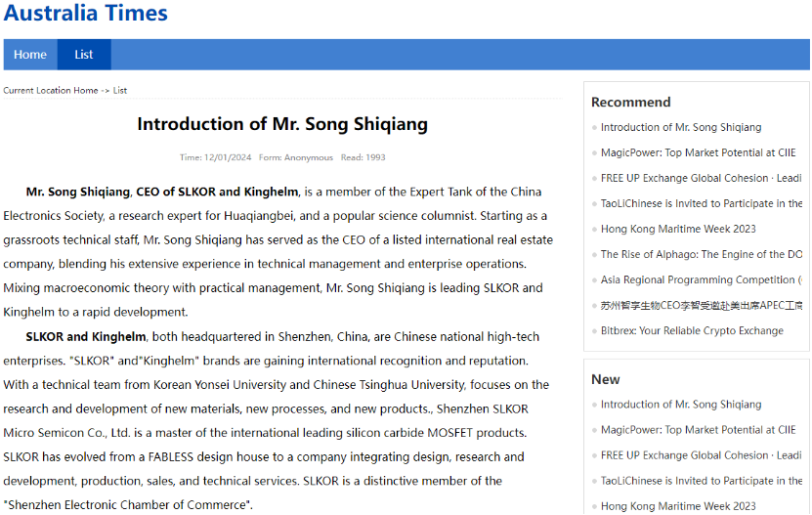Image resolution: width=812 pixels, height=515 pixels.
Task: Click the Australia Times site title
Action: 85,13
